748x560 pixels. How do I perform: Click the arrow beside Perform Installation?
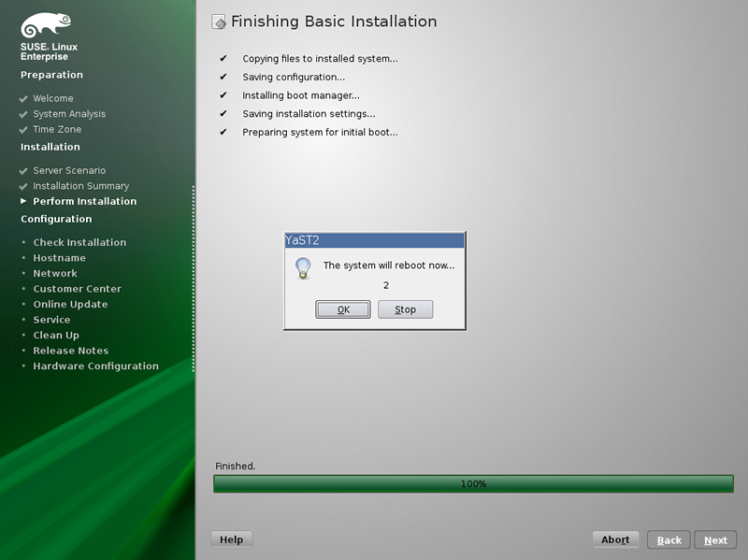[x=23, y=201]
